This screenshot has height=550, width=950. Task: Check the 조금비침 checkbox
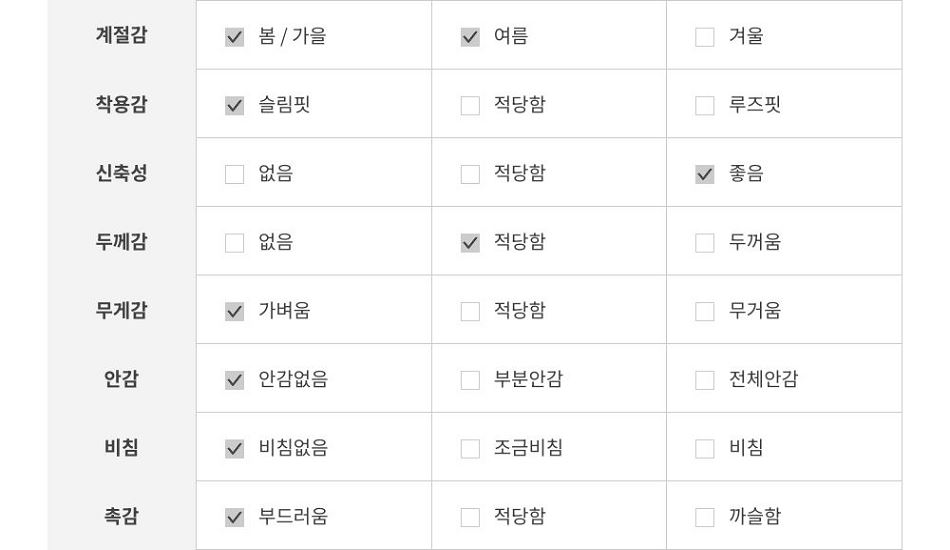pos(470,449)
